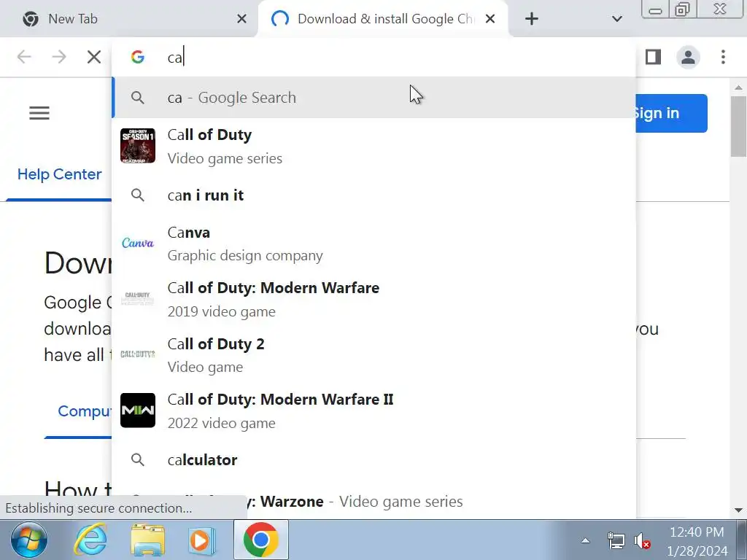Open the hamburger menu on help page
This screenshot has width=747, height=560.
(39, 113)
